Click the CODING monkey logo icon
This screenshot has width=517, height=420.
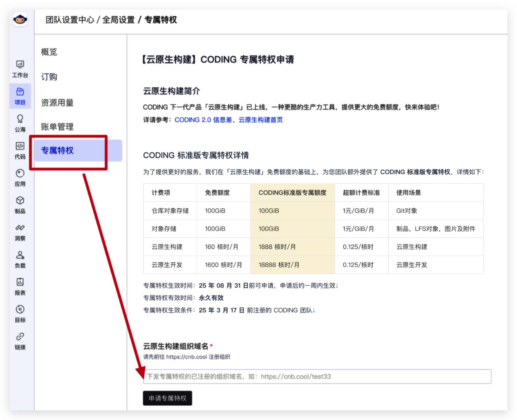click(20, 19)
